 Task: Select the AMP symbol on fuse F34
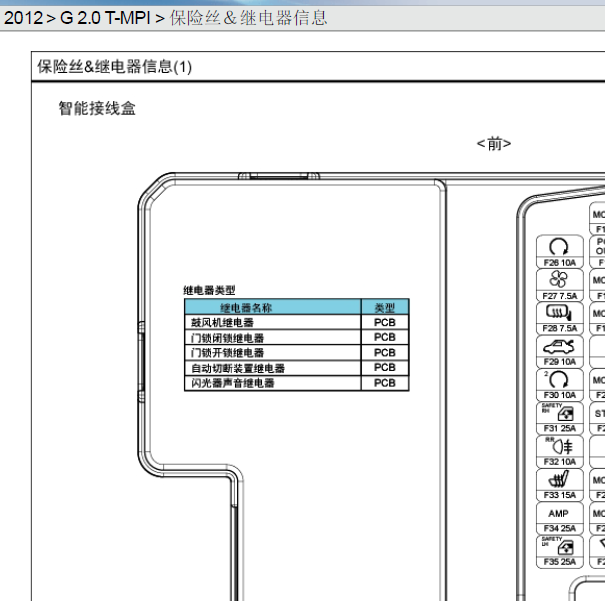tap(558, 513)
